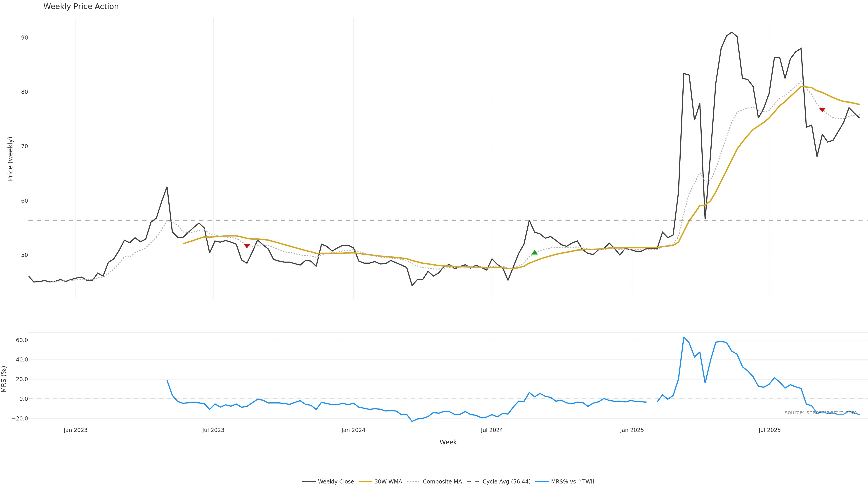Image resolution: width=868 pixels, height=488 pixels.
Task: Toggle the Weekly Close series legend label
Action: (x=336, y=482)
